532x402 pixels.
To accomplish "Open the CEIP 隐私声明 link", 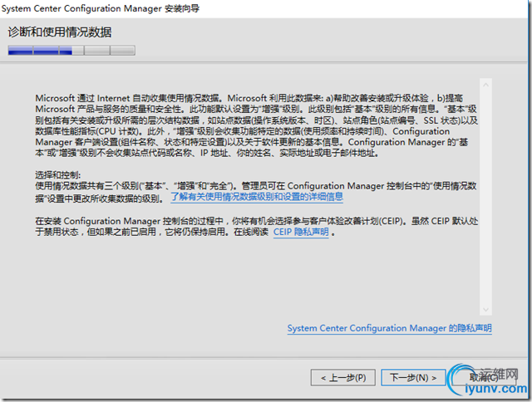I will [x=301, y=233].
